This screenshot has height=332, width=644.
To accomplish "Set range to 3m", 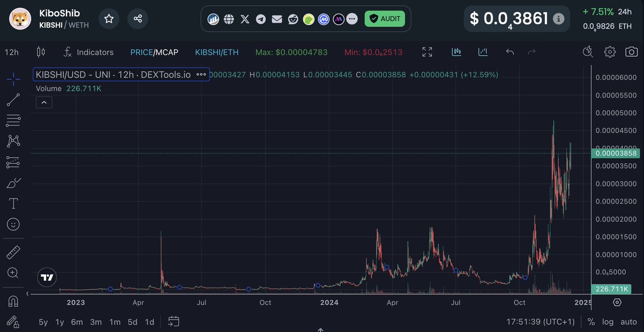I will (96, 322).
